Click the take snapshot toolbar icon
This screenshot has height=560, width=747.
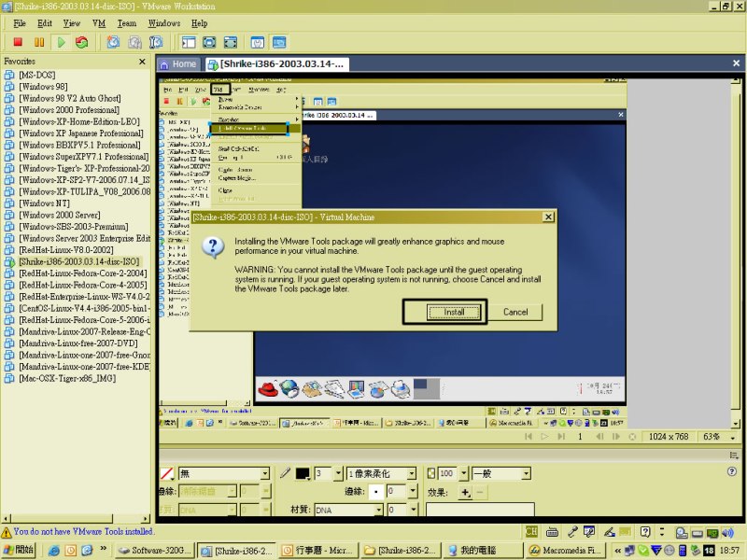pyautogui.click(x=113, y=42)
